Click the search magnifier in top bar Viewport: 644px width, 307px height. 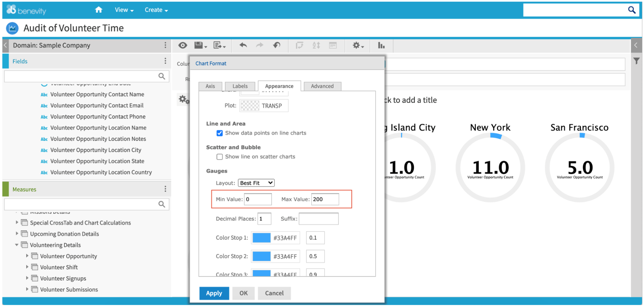[632, 10]
